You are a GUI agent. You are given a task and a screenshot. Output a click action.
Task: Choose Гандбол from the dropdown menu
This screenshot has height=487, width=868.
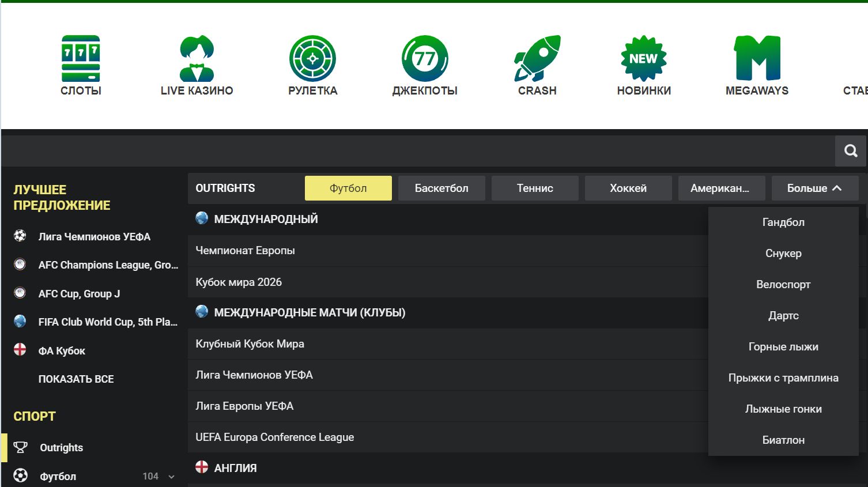(783, 222)
